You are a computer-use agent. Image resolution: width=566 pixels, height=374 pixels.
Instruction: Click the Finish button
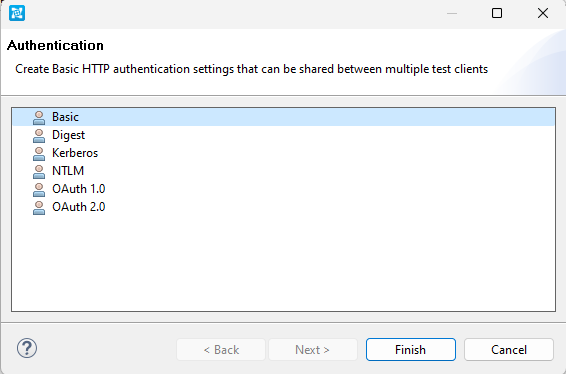[x=411, y=349]
